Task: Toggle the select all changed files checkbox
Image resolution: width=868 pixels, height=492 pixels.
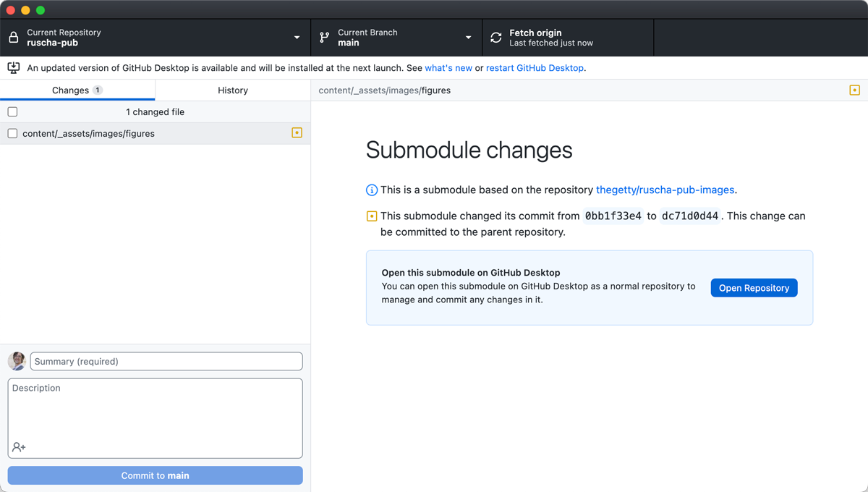Action: (x=12, y=112)
